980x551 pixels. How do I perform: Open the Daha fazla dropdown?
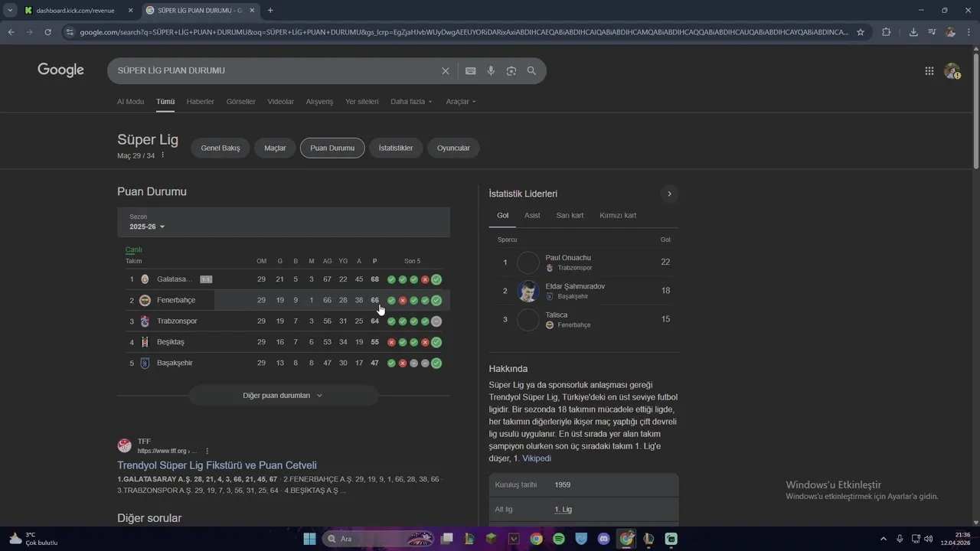[x=411, y=102]
